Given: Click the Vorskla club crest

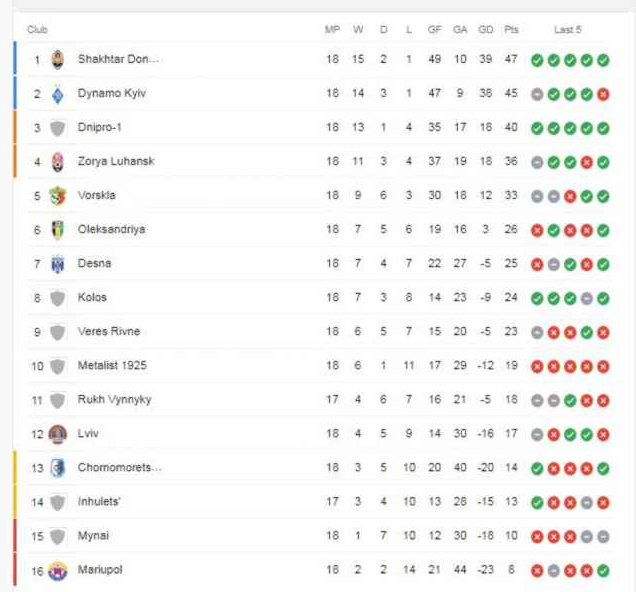Looking at the screenshot, I should coord(58,196).
